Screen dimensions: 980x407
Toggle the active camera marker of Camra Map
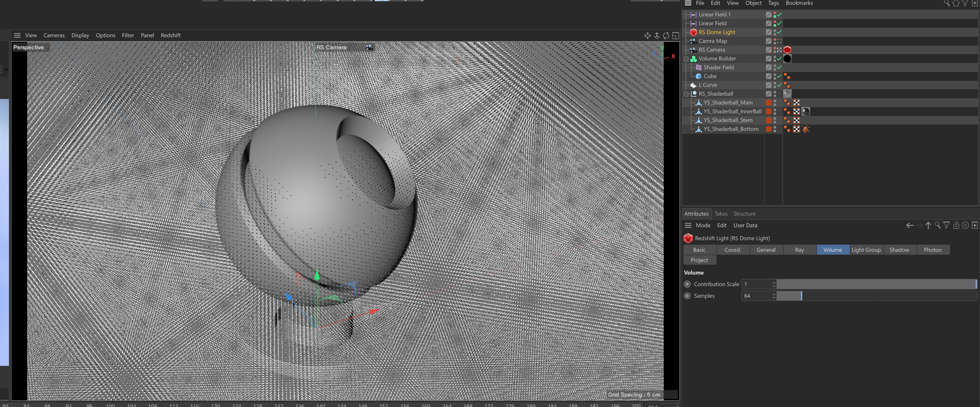tap(779, 41)
